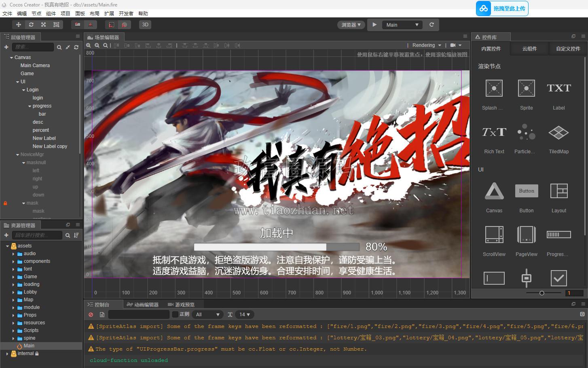The height and width of the screenshot is (368, 588).
Task: Switch to the 游戏预览 tab
Action: tap(181, 305)
